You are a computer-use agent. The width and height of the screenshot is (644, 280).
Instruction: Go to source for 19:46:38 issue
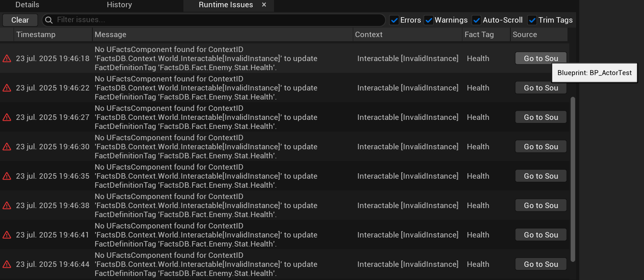click(x=541, y=205)
